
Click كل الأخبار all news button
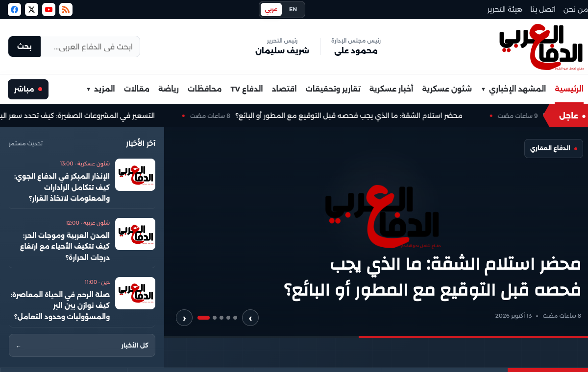tap(82, 346)
